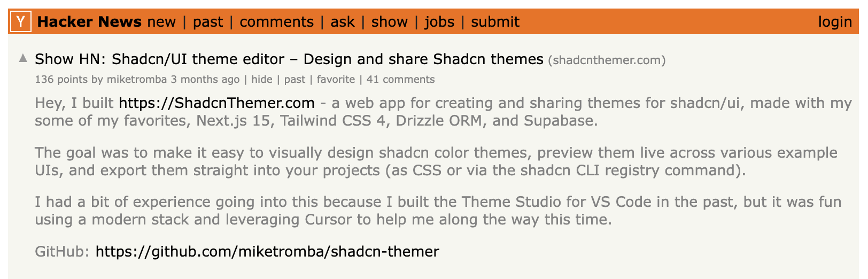Open the Hacker News home link

(x=89, y=22)
